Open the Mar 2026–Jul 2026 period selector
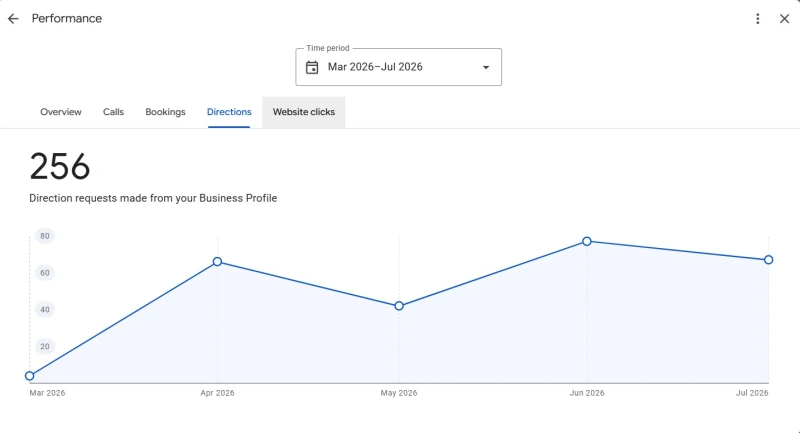Image resolution: width=800 pixels, height=433 pixels. [398, 67]
